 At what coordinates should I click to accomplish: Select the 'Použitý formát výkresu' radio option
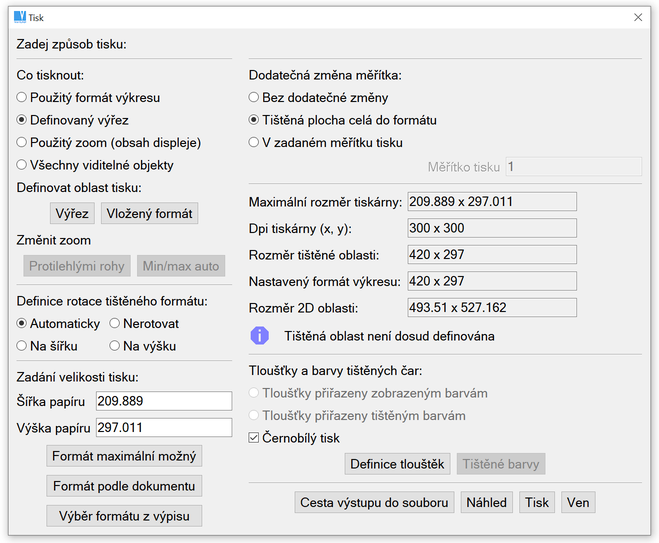23,98
